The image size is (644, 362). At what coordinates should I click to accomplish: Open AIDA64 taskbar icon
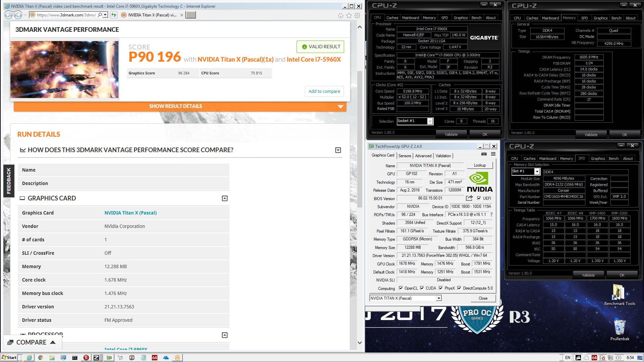point(155,358)
